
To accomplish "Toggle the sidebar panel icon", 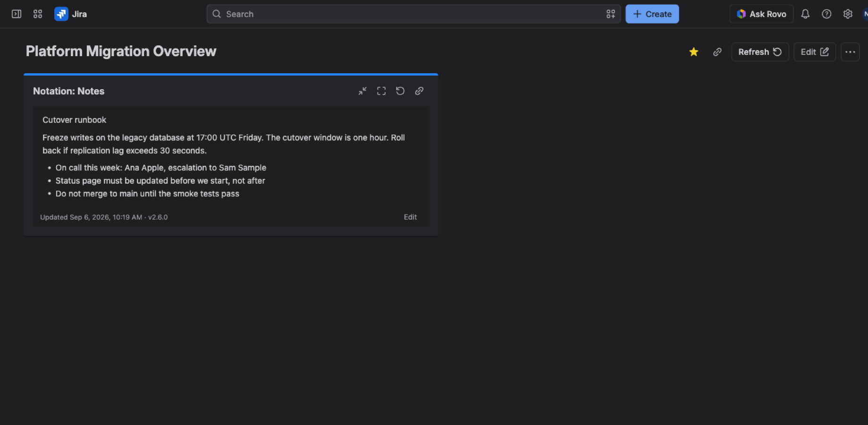I will [17, 14].
